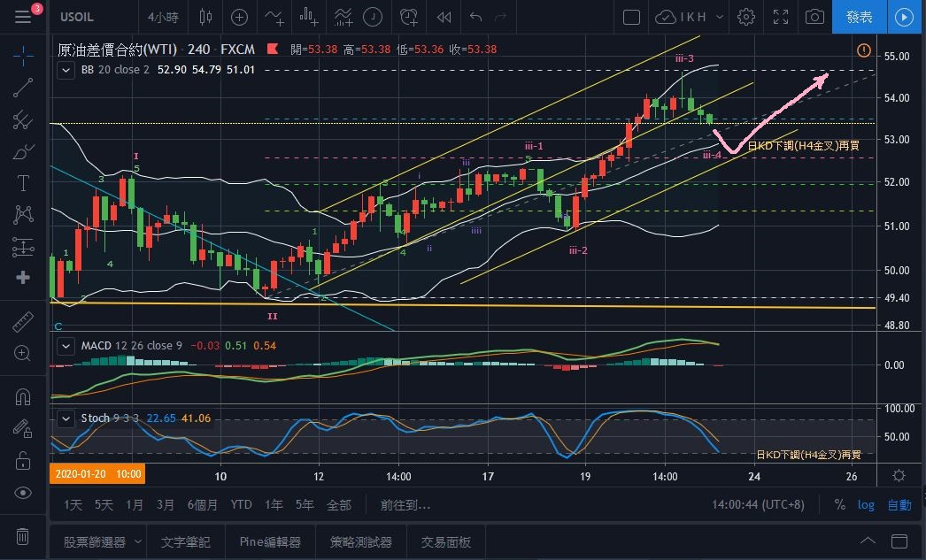Take a chart snapshot with camera icon
This screenshot has width=926, height=560.
click(x=814, y=17)
